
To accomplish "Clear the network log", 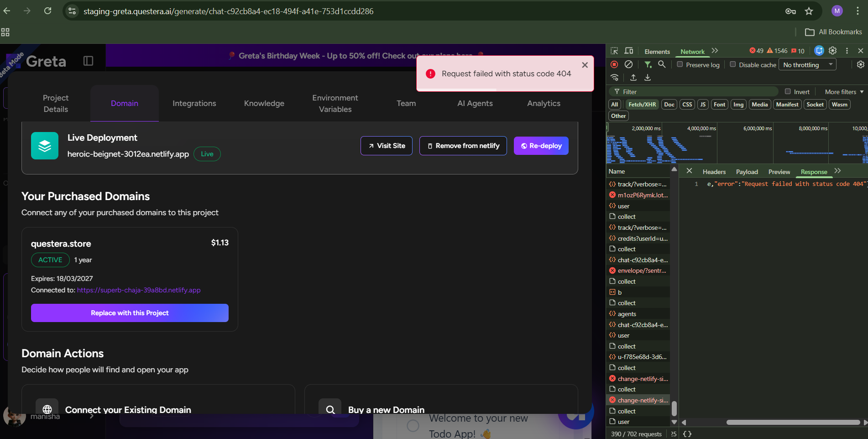I will 628,64.
